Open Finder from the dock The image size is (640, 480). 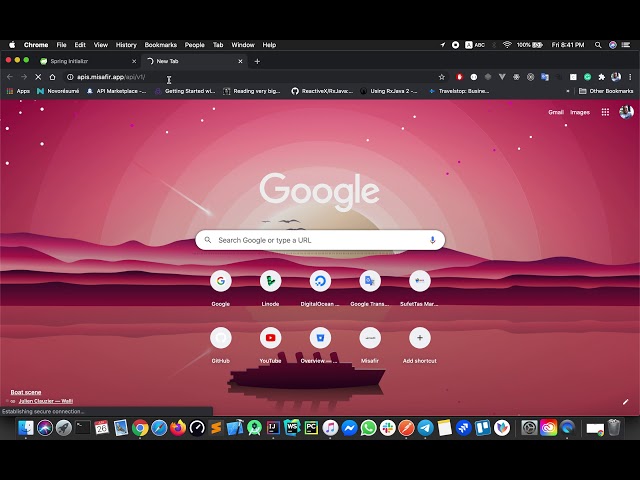26,428
